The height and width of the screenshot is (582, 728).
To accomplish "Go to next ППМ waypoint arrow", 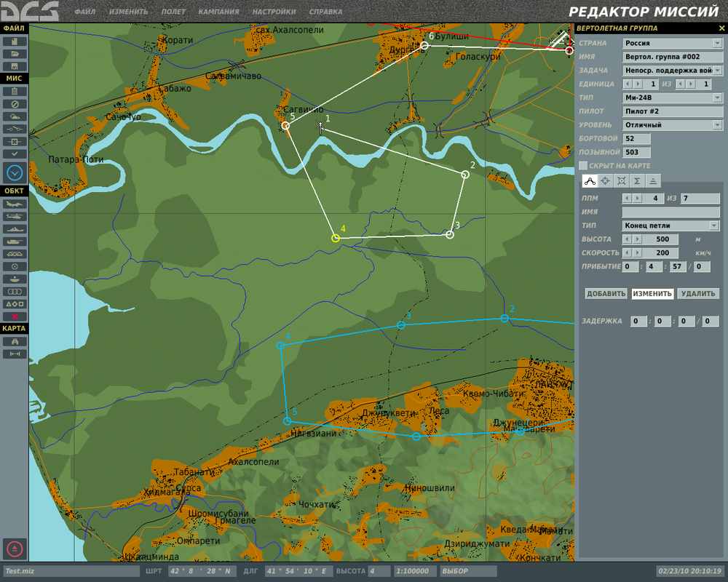I will (638, 198).
